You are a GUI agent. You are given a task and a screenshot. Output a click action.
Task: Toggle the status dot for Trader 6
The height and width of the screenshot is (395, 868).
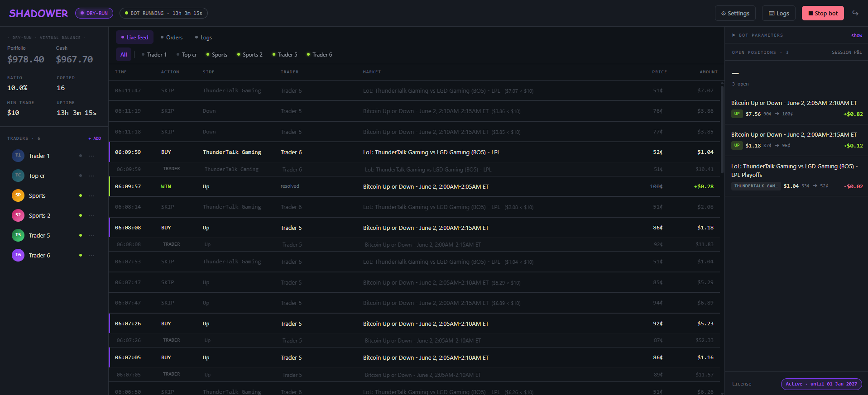pos(81,255)
